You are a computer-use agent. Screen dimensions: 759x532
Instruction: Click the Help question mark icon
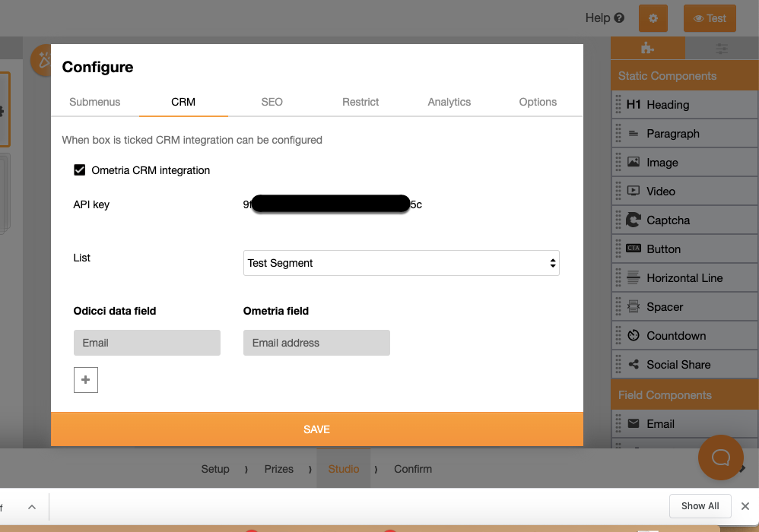pos(619,18)
